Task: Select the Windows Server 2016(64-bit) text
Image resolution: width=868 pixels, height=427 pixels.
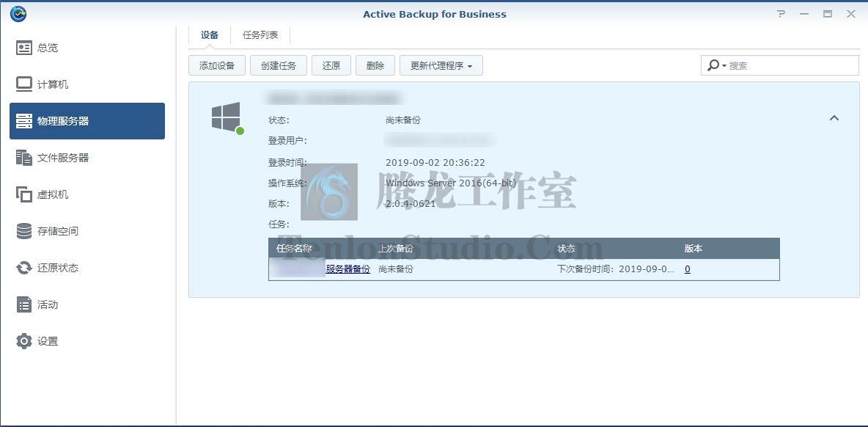Action: pos(451,183)
